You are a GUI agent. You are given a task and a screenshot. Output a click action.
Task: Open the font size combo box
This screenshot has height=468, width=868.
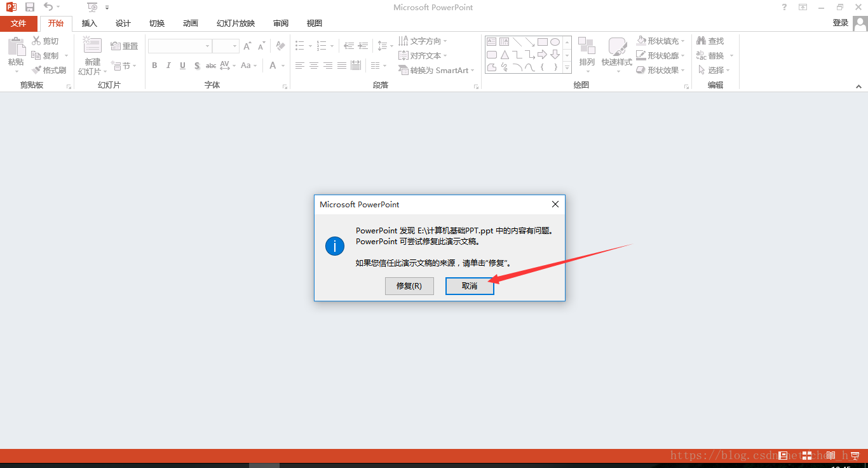[x=226, y=46]
